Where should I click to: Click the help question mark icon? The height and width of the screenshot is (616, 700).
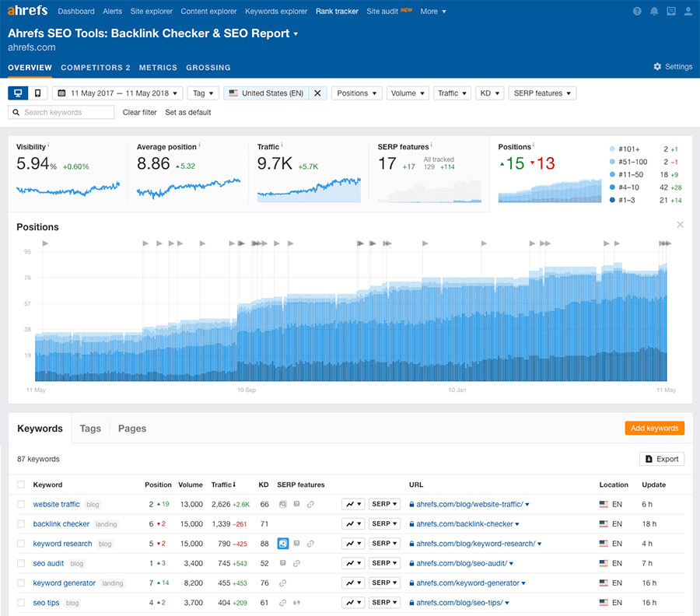[x=636, y=11]
